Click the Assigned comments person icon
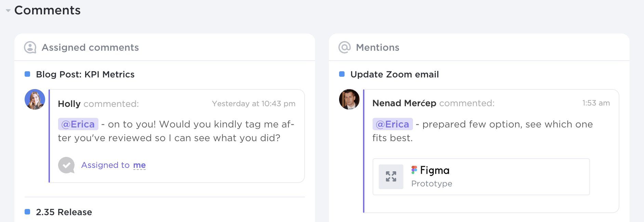Screen dimensions: 644x222 [x=30, y=47]
